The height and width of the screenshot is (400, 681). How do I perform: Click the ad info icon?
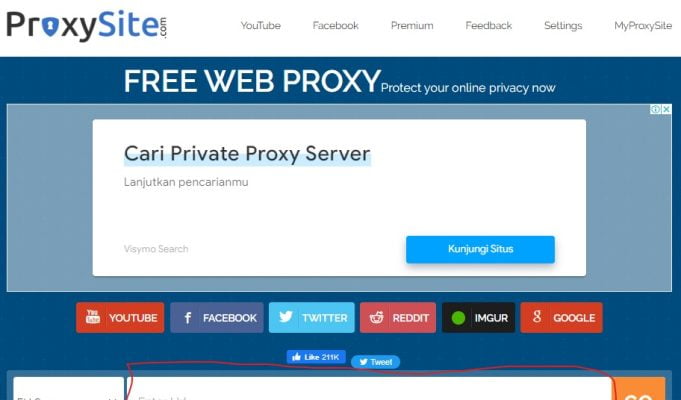655,109
